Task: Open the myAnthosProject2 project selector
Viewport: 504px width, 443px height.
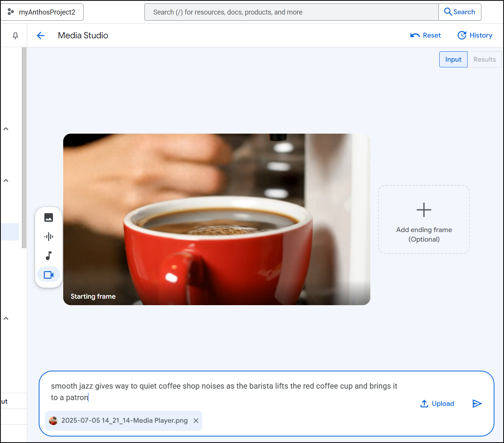Action: (42, 12)
